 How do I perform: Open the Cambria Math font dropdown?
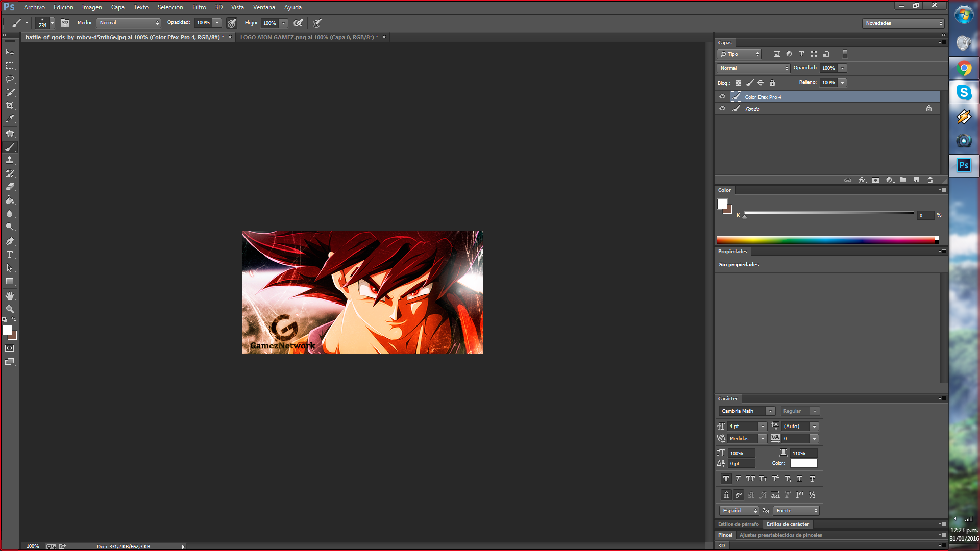(770, 411)
